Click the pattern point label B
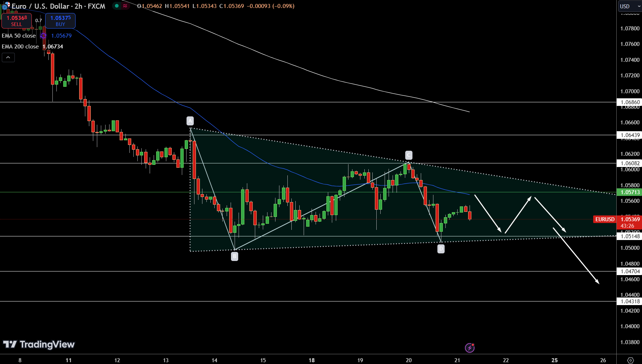This screenshot has width=642, height=364. click(x=235, y=256)
